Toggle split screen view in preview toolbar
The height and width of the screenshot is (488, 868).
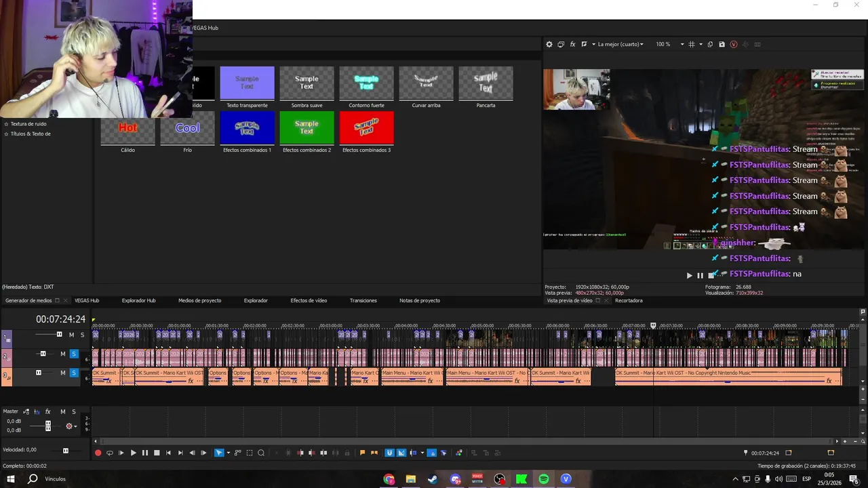click(584, 44)
